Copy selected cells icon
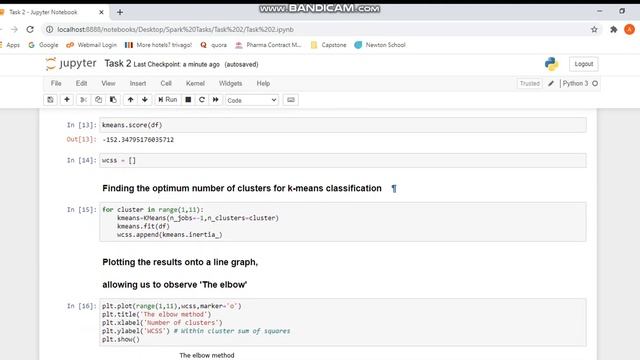 coord(98,100)
